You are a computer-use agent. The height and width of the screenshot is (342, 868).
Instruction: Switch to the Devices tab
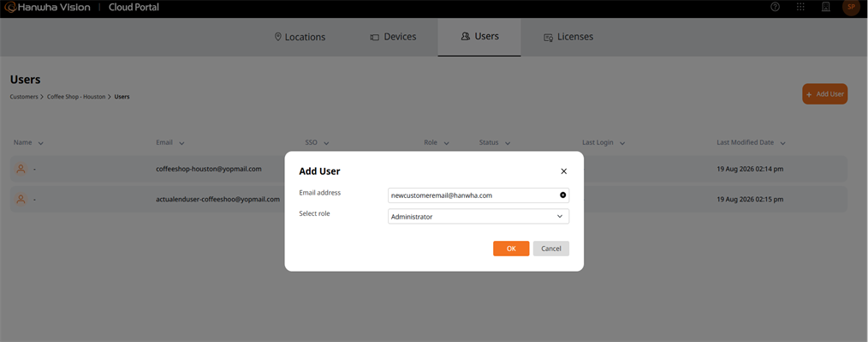(393, 37)
